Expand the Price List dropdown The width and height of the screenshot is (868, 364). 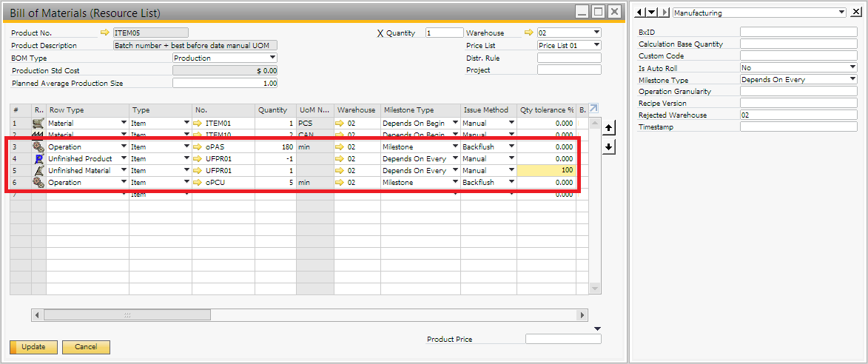[x=596, y=46]
